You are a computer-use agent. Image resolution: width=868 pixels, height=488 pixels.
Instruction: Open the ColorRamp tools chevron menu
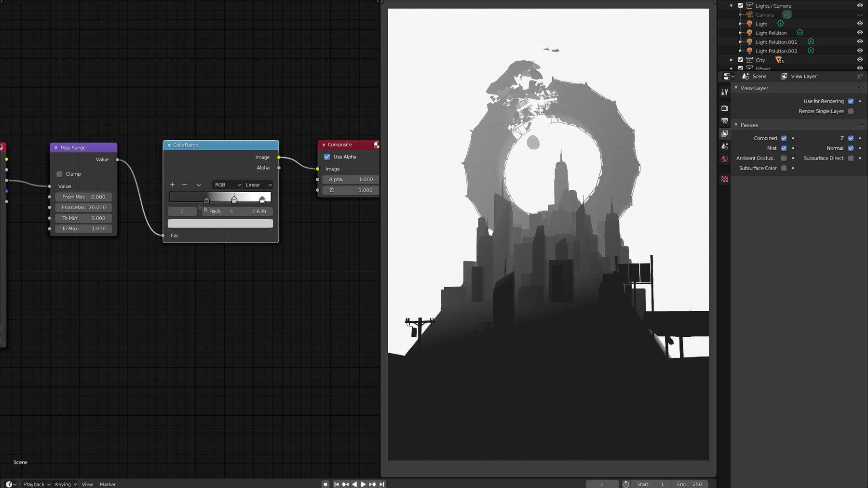click(x=199, y=185)
